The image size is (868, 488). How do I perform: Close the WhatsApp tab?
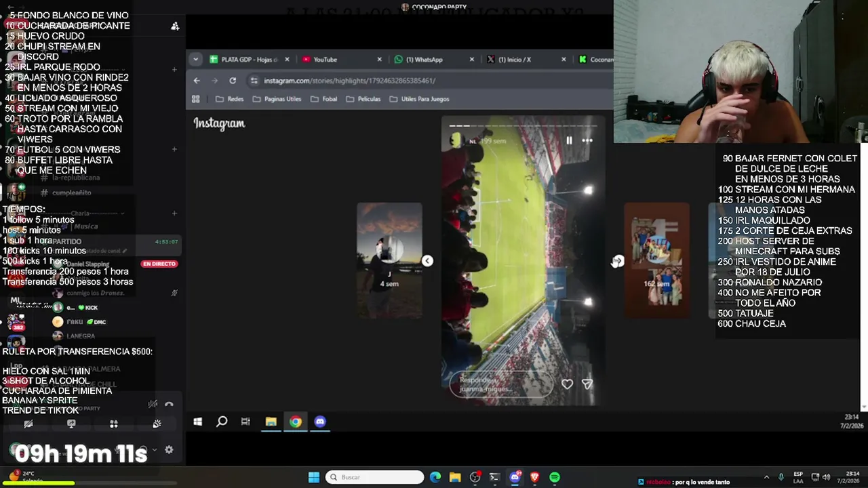pyautogui.click(x=472, y=60)
